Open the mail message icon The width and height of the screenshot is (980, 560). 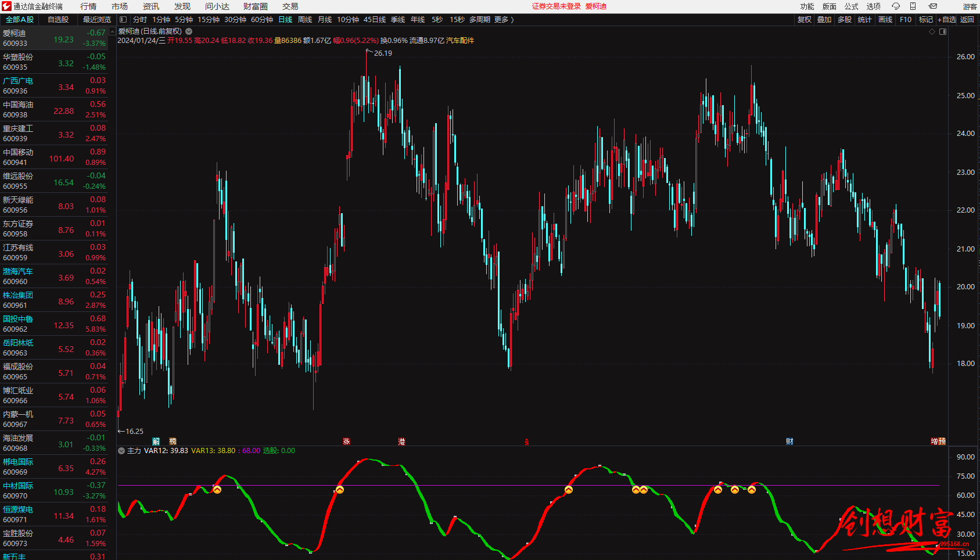pos(932,6)
